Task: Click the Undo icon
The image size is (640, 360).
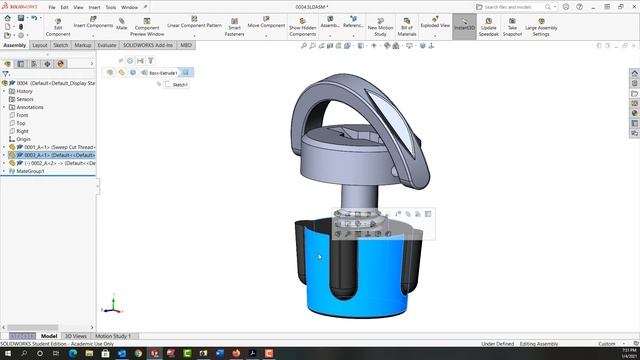Action: 34,18
